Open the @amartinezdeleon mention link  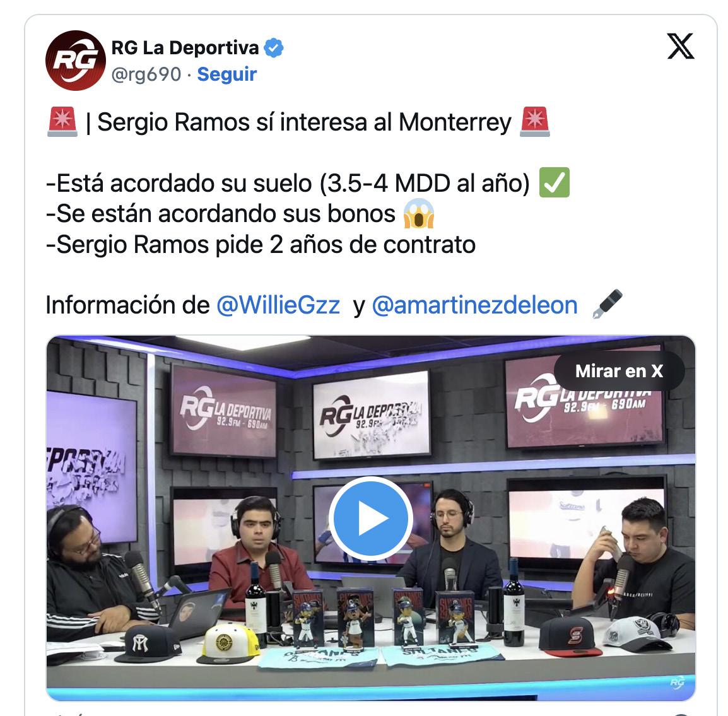point(474,305)
